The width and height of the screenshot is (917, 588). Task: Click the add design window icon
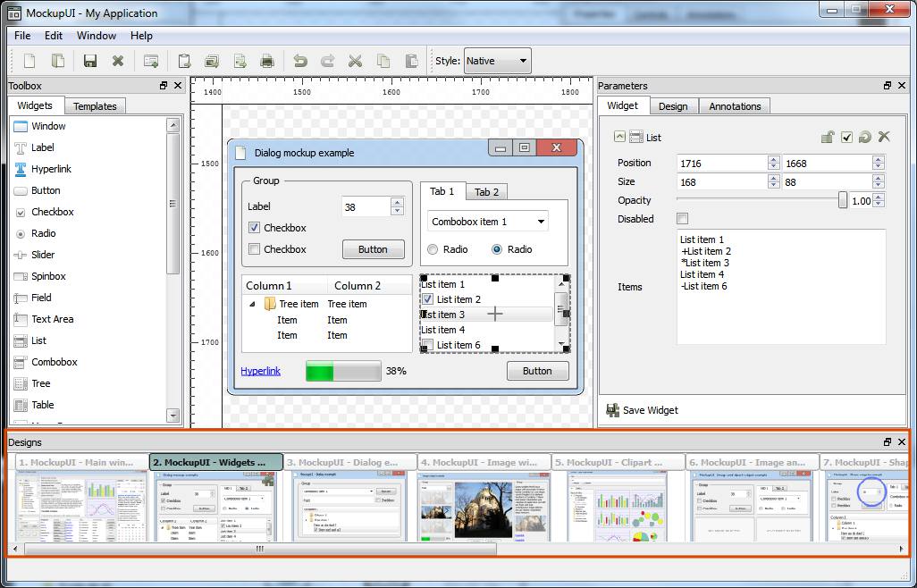click(151, 61)
